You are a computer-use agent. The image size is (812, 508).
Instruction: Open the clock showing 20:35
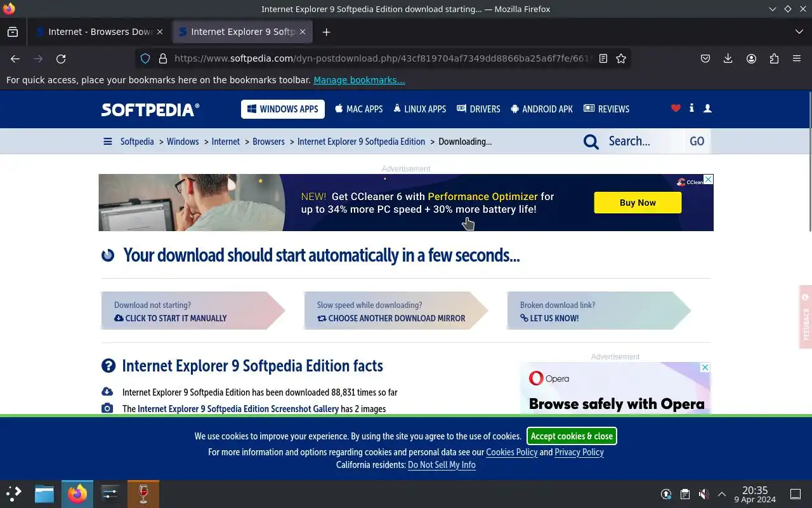point(755,494)
